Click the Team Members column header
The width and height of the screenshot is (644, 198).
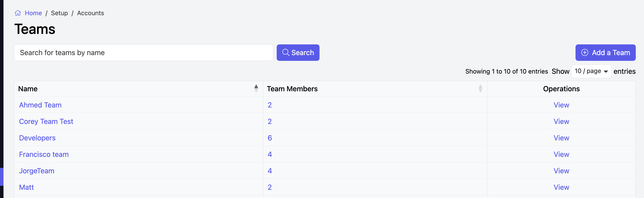click(x=375, y=89)
